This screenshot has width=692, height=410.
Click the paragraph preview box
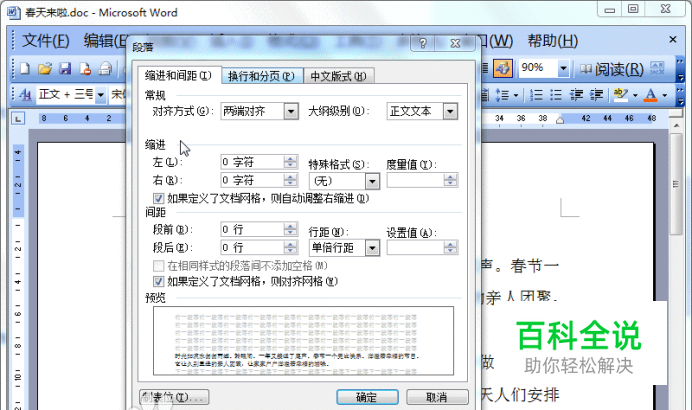303,341
